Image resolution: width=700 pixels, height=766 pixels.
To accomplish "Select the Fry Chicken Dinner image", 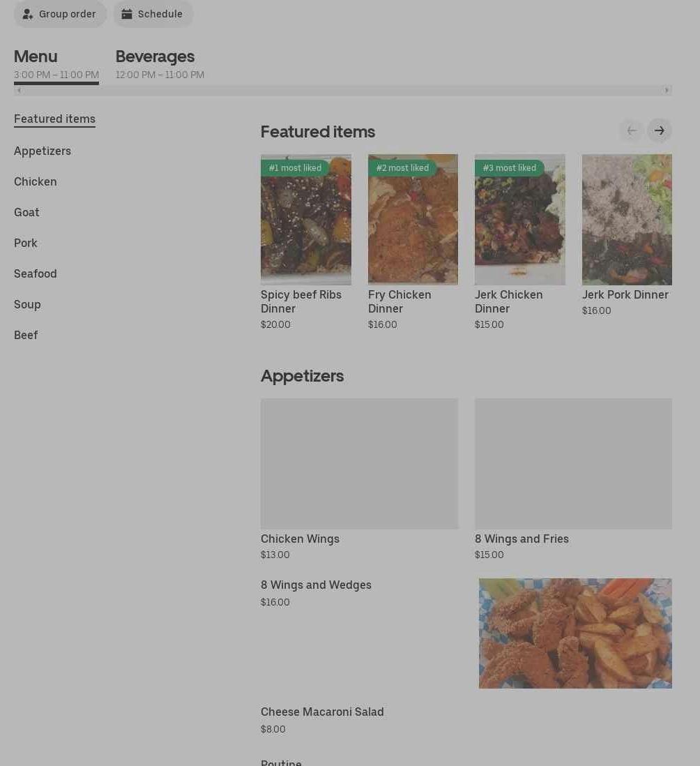I will (x=413, y=220).
